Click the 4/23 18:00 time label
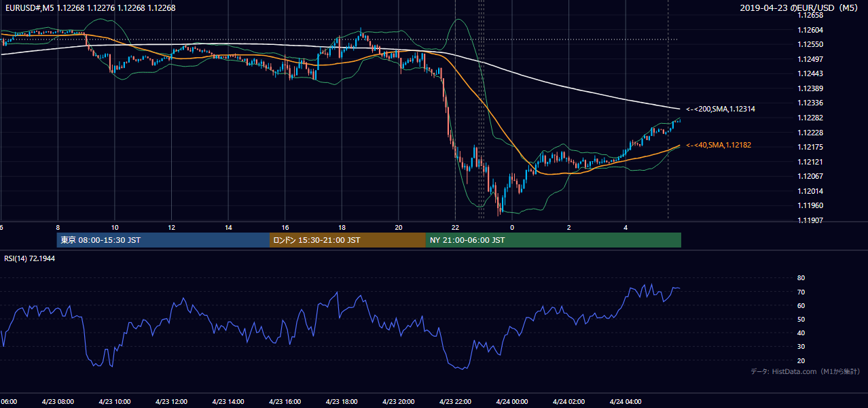This screenshot has height=408, width=868. click(x=342, y=402)
